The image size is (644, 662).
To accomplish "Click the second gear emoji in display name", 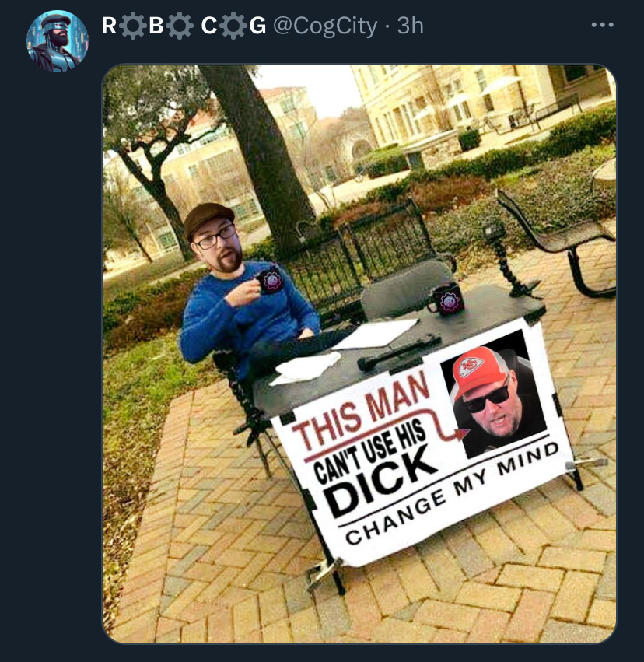I will pos(180,26).
